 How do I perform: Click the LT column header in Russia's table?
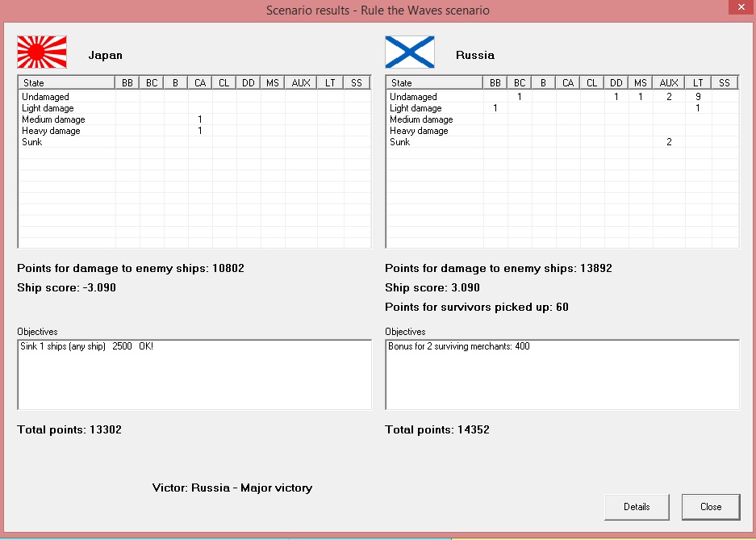pyautogui.click(x=698, y=83)
